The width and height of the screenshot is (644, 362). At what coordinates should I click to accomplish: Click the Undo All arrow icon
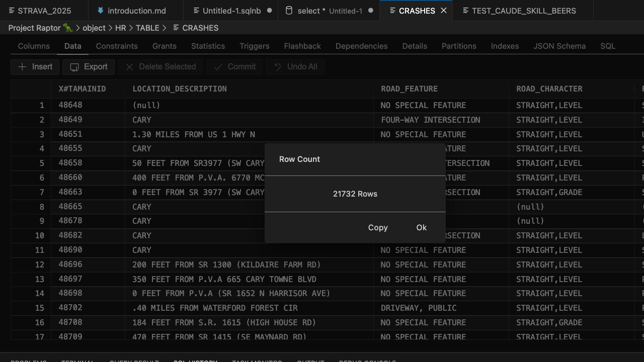point(277,67)
